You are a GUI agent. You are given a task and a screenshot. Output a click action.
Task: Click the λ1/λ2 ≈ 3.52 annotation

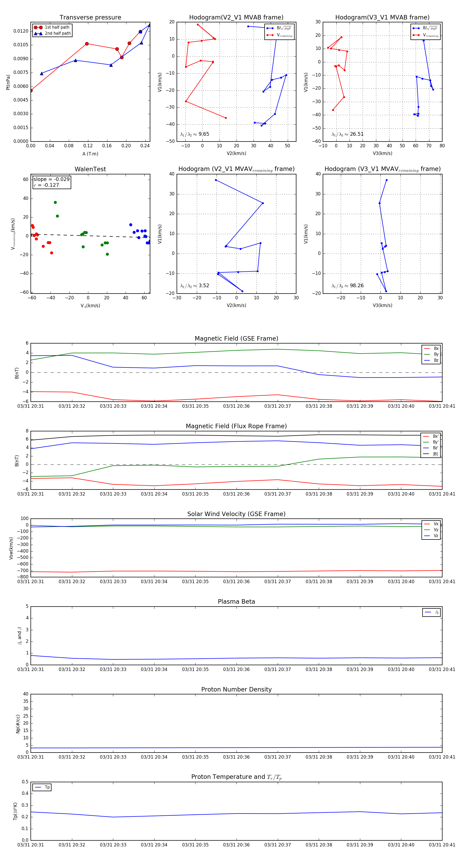click(x=194, y=286)
